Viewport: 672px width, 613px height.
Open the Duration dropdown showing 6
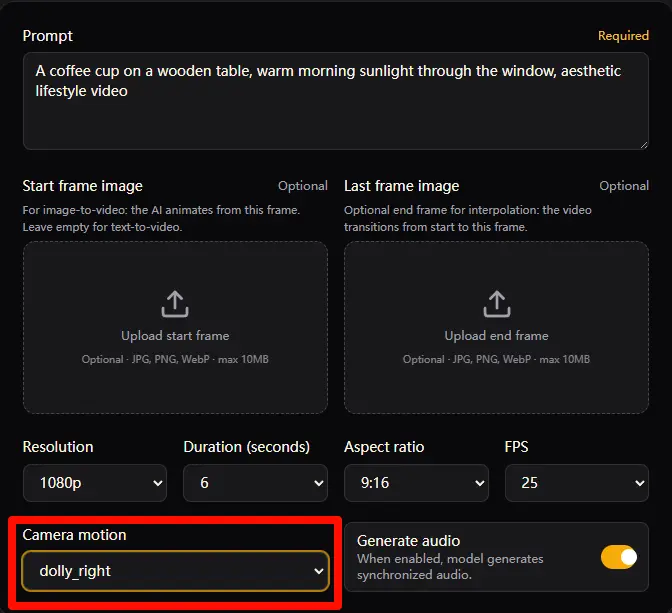tap(255, 483)
